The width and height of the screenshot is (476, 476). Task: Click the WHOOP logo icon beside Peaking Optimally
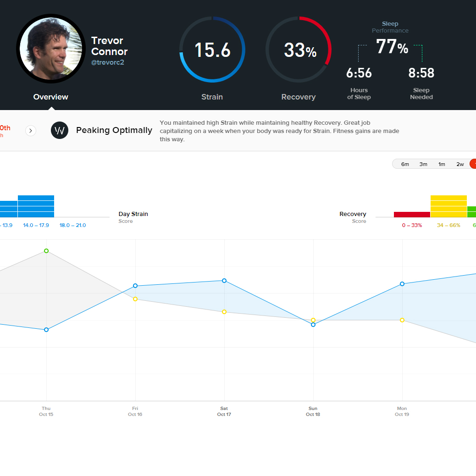coord(60,130)
